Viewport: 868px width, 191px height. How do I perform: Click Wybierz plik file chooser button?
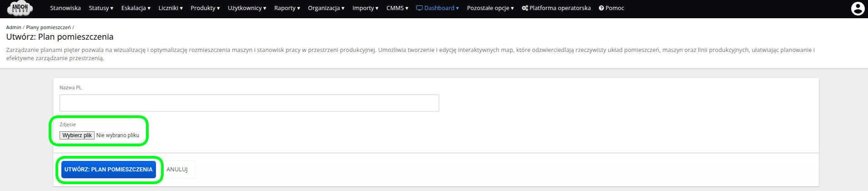pos(77,135)
